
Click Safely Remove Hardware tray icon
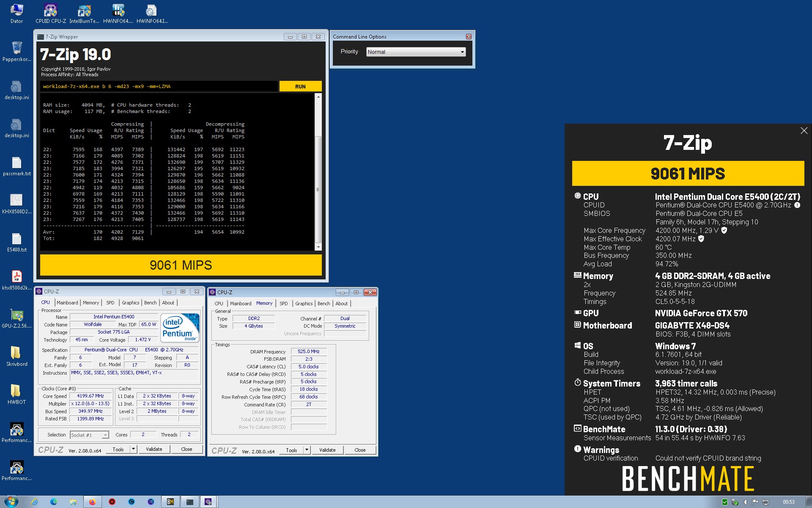(x=735, y=502)
